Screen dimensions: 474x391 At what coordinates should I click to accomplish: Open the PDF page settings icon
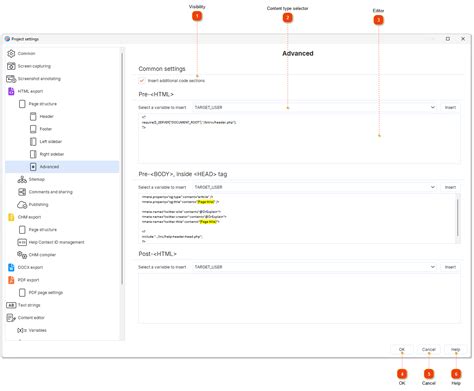pos(22,293)
